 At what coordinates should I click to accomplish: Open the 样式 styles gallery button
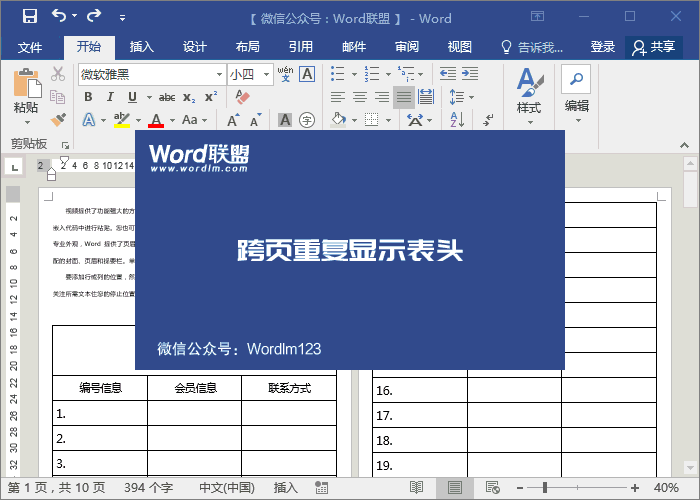[x=529, y=96]
